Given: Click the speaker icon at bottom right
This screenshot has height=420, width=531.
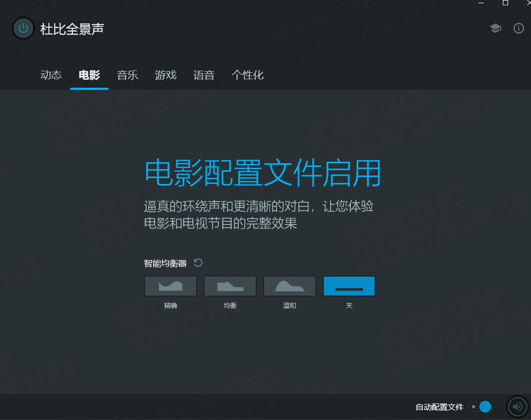Looking at the screenshot, I should pos(517,407).
